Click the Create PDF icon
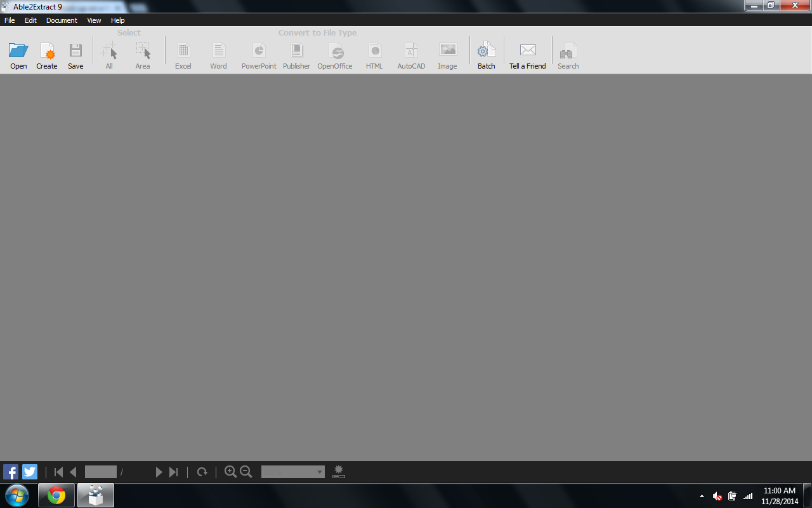Viewport: 812px width, 508px height. point(47,51)
